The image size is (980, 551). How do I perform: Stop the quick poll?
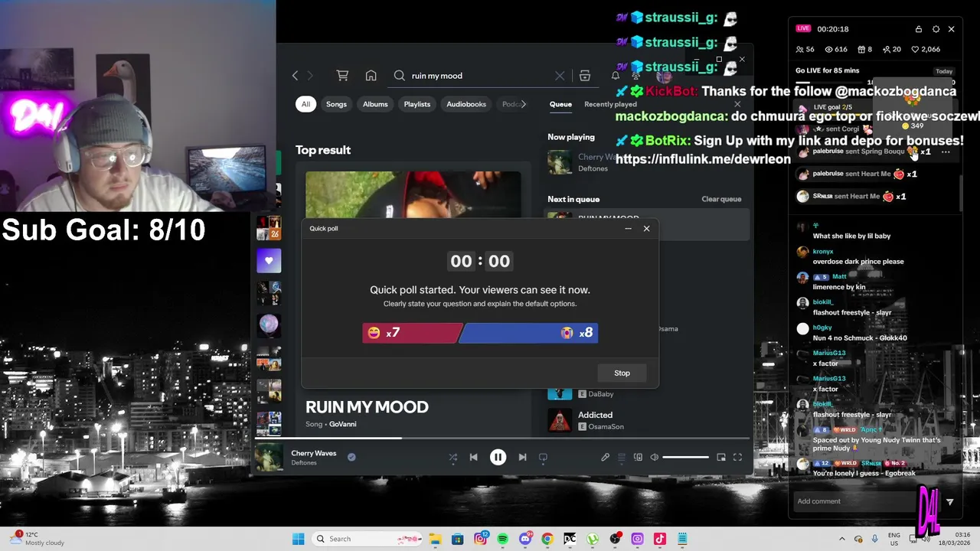coord(622,373)
